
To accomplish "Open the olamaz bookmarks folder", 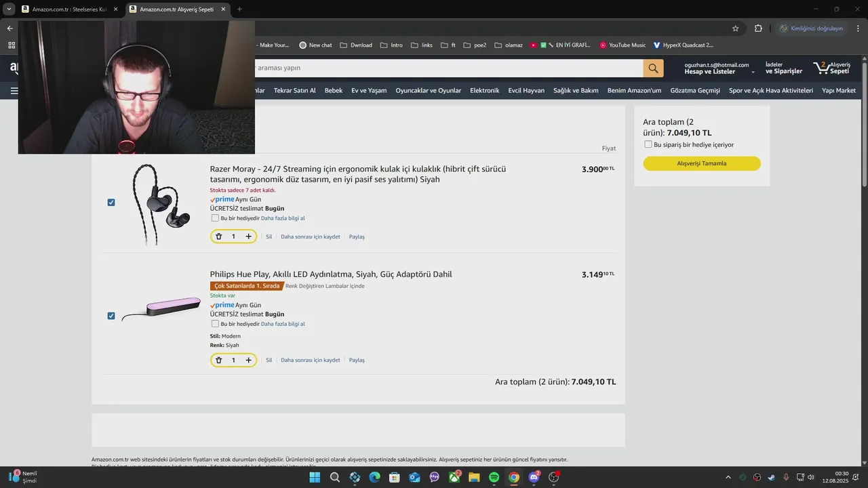I will pyautogui.click(x=509, y=45).
